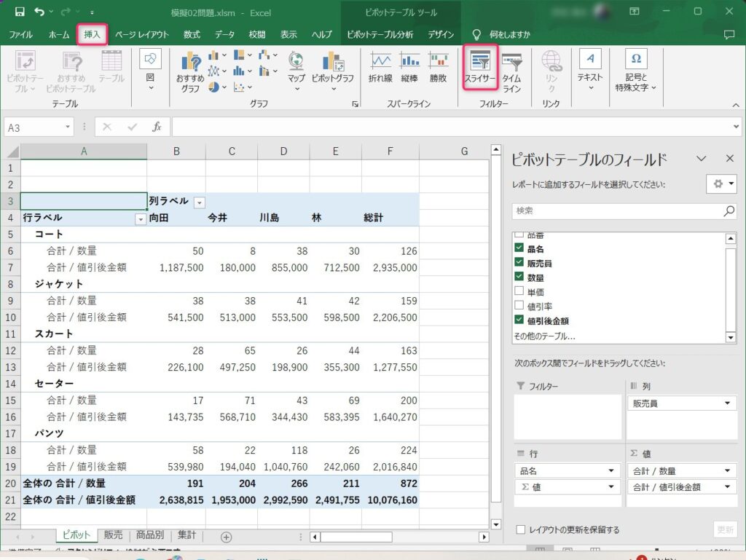Open the 行ラベル filter dropdown
The height and width of the screenshot is (560, 746).
[141, 218]
